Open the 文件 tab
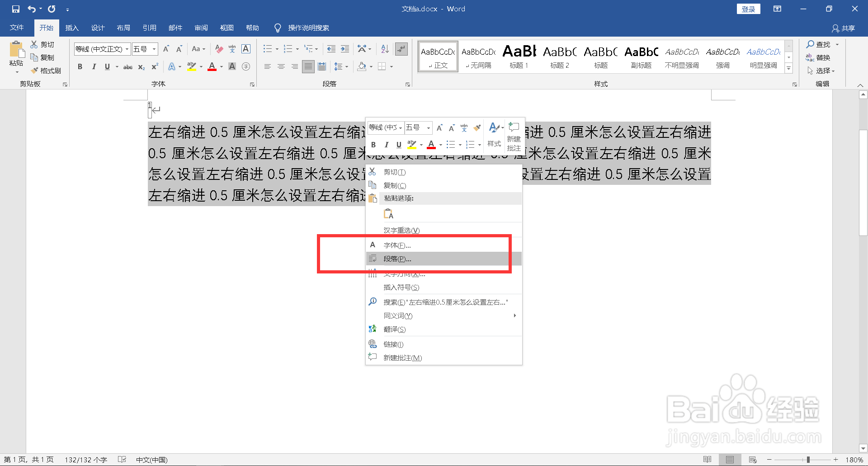868x466 pixels. (17, 28)
